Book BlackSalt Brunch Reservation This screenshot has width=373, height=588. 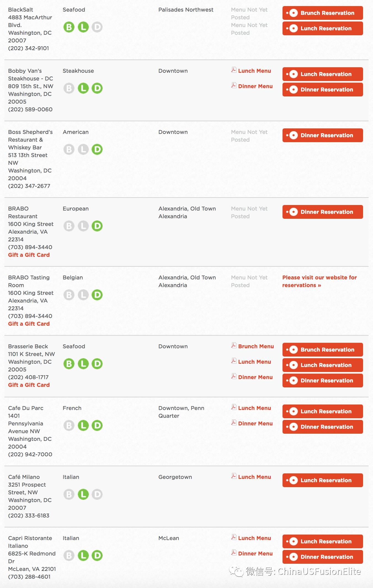coord(323,13)
